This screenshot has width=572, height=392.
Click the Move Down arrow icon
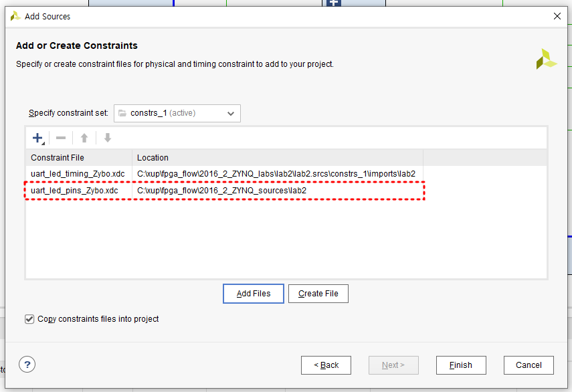click(x=108, y=138)
